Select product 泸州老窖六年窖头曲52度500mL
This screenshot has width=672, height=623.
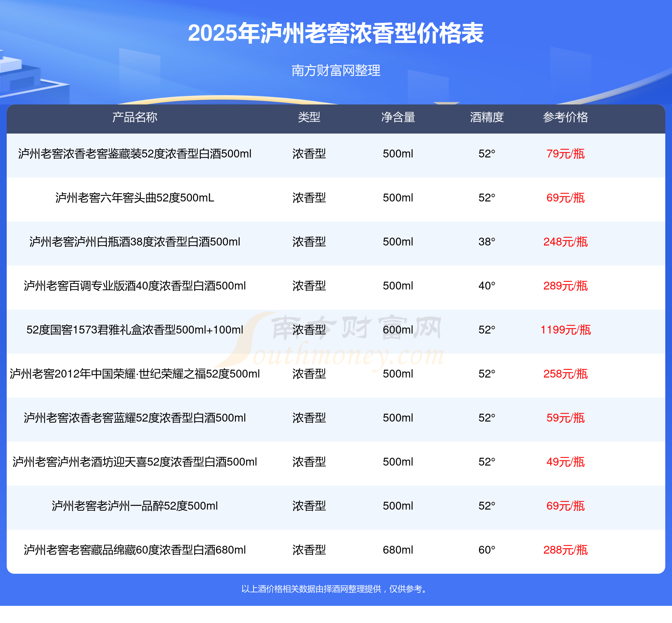pos(135,198)
